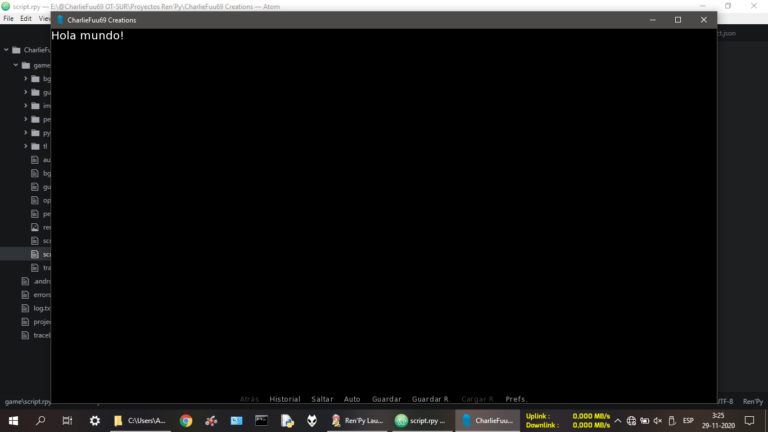Image resolution: width=768 pixels, height=432 pixels.
Task: Select log.txt file in project tree
Action: pyautogui.click(x=40, y=308)
